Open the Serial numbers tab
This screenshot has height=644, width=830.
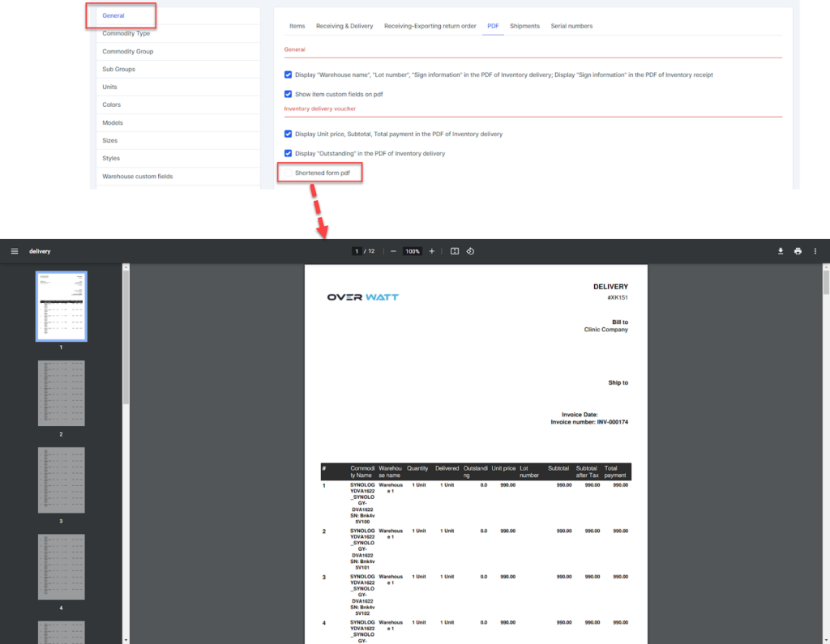(571, 26)
